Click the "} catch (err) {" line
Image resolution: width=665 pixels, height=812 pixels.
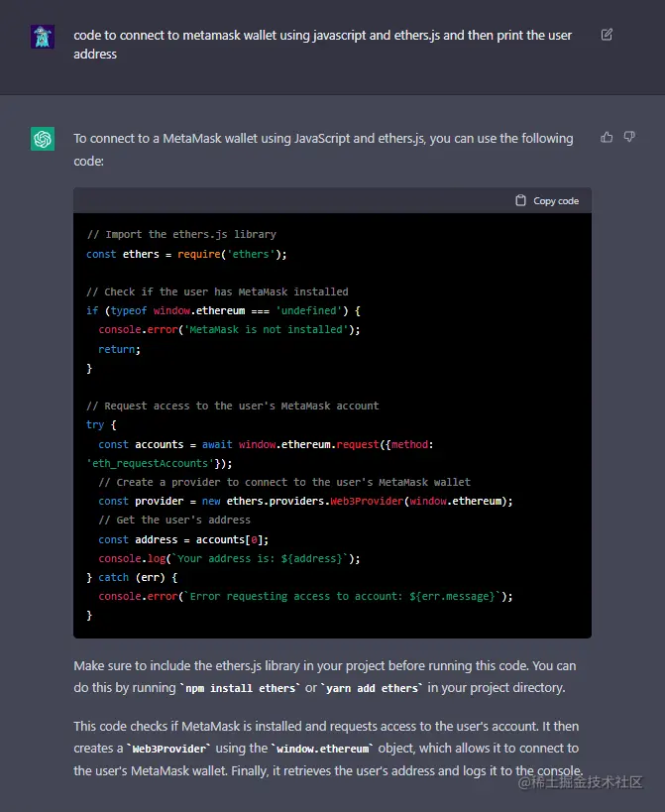click(x=132, y=577)
